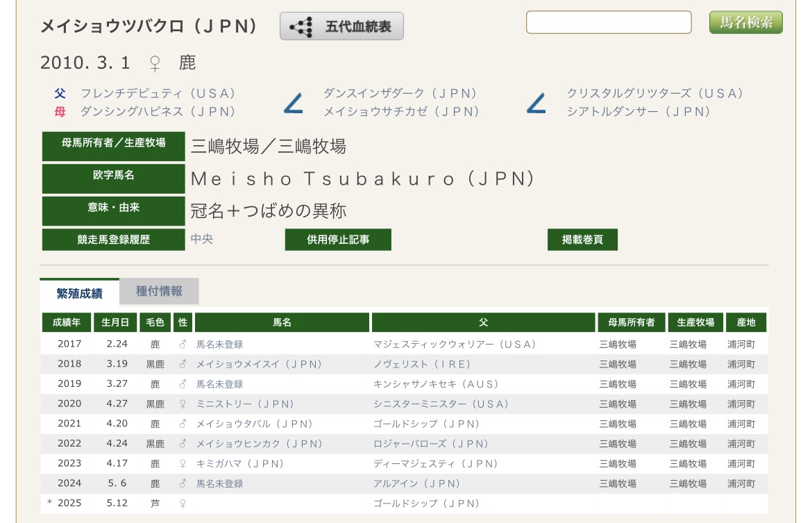Open メイショウメイスイ (JPN) foal link
Screen dimensions: 812x523
[259, 365]
